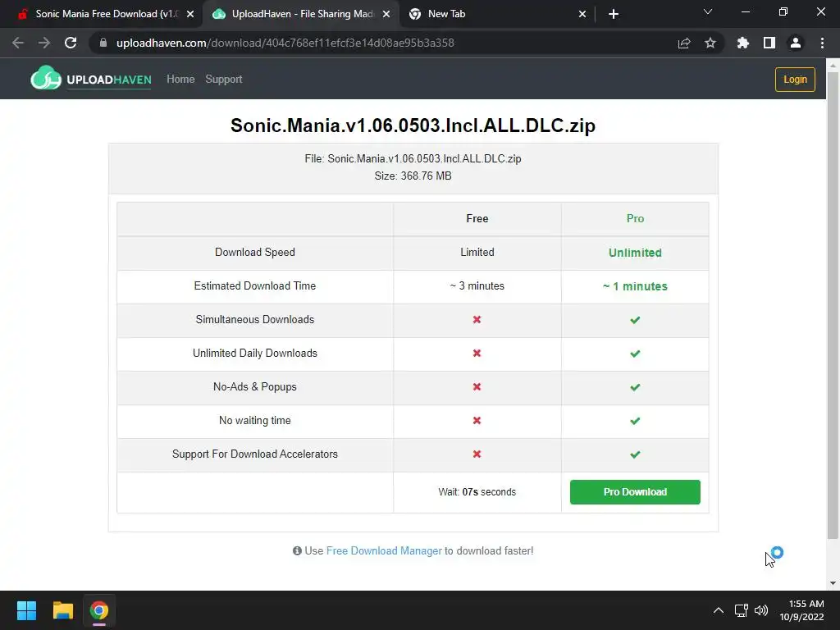The width and height of the screenshot is (840, 630).
Task: Bookmark this page with the star icon
Action: pos(710,43)
